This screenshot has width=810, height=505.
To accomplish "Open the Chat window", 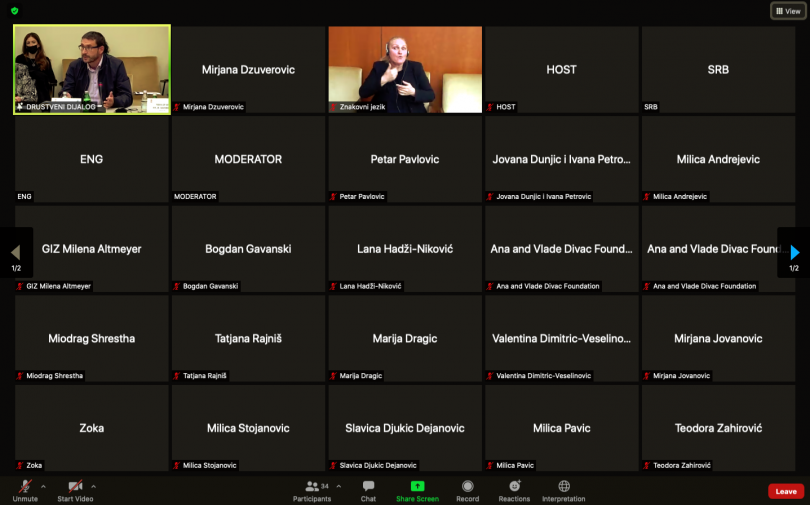I will [368, 489].
